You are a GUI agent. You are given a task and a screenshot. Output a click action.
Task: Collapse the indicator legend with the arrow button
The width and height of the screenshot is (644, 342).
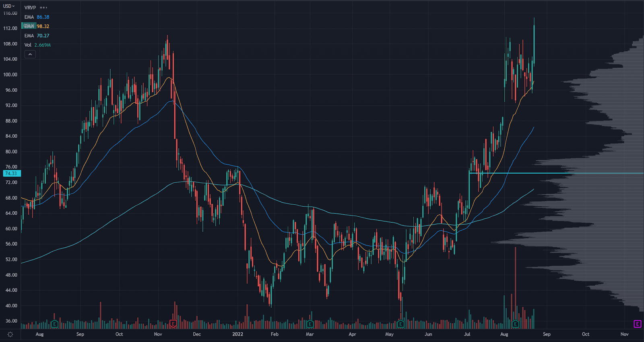30,54
